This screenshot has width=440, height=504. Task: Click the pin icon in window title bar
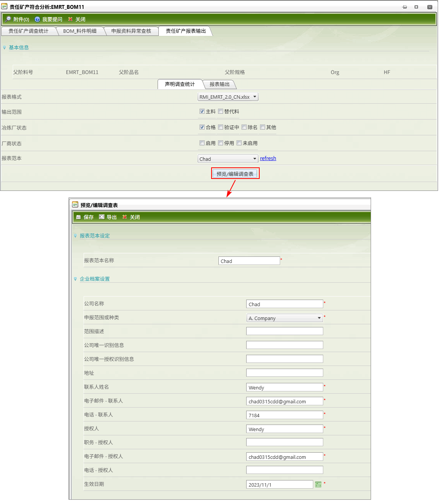click(405, 7)
